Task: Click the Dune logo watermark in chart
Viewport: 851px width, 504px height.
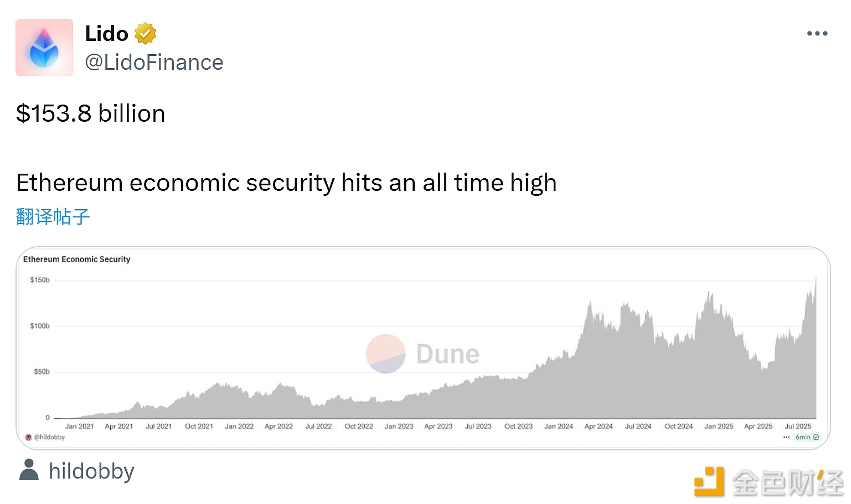Action: pyautogui.click(x=422, y=354)
